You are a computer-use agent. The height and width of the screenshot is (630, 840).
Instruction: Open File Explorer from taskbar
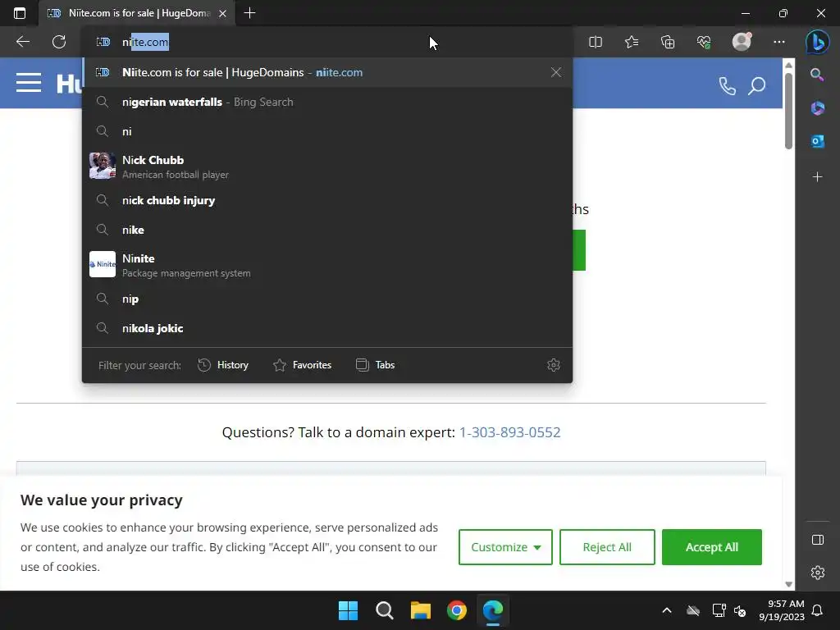point(421,610)
